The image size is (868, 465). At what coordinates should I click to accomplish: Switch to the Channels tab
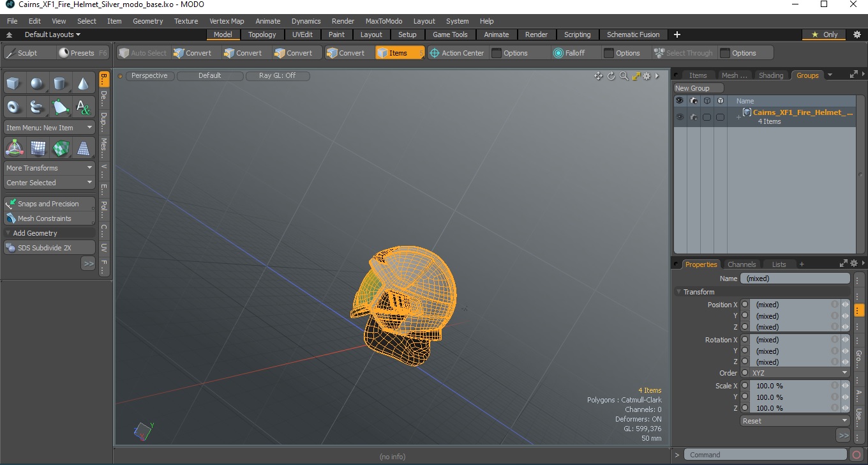[x=742, y=264]
